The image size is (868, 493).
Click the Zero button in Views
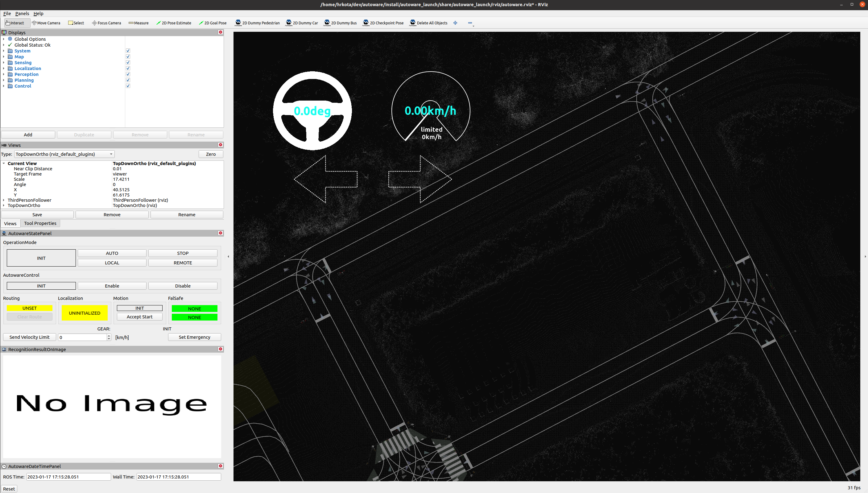click(x=211, y=154)
